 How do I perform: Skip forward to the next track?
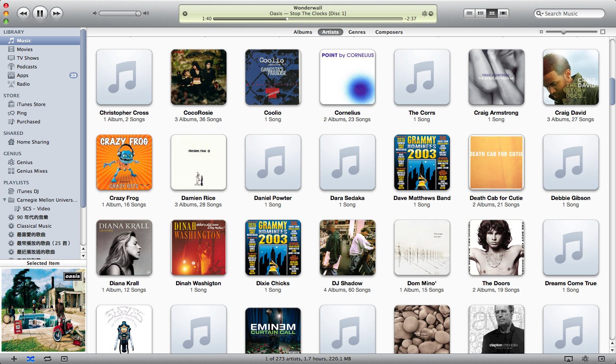pyautogui.click(x=56, y=13)
